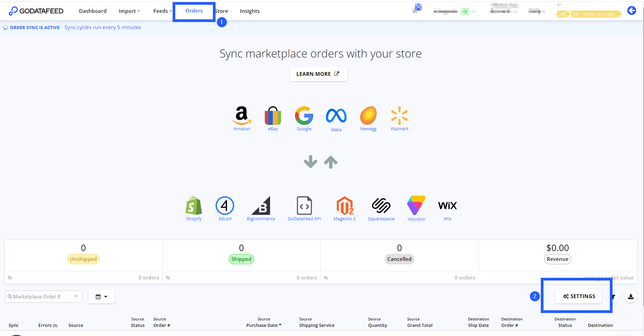Screen dimensions: 644x336
Task: Filter by Cancelled status badge
Action: pyautogui.click(x=399, y=259)
